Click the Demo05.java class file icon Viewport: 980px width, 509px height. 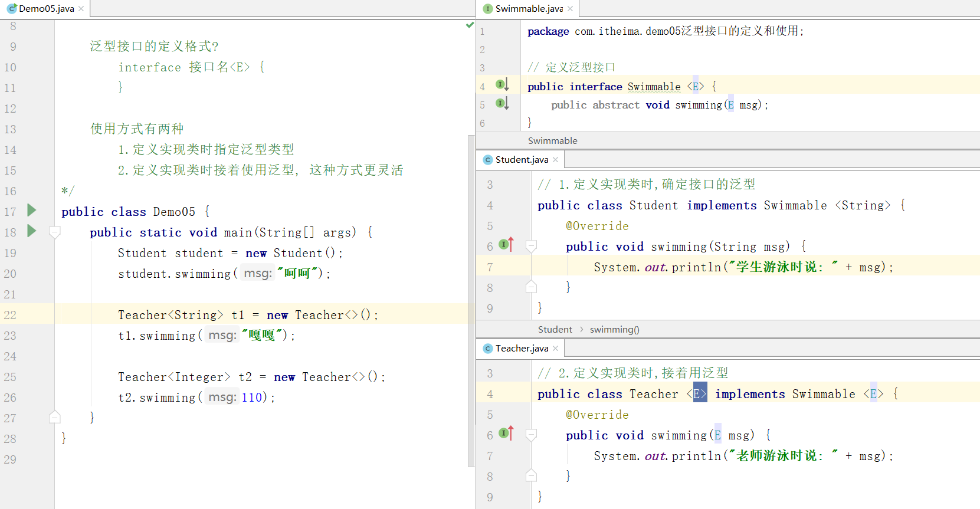pos(12,8)
